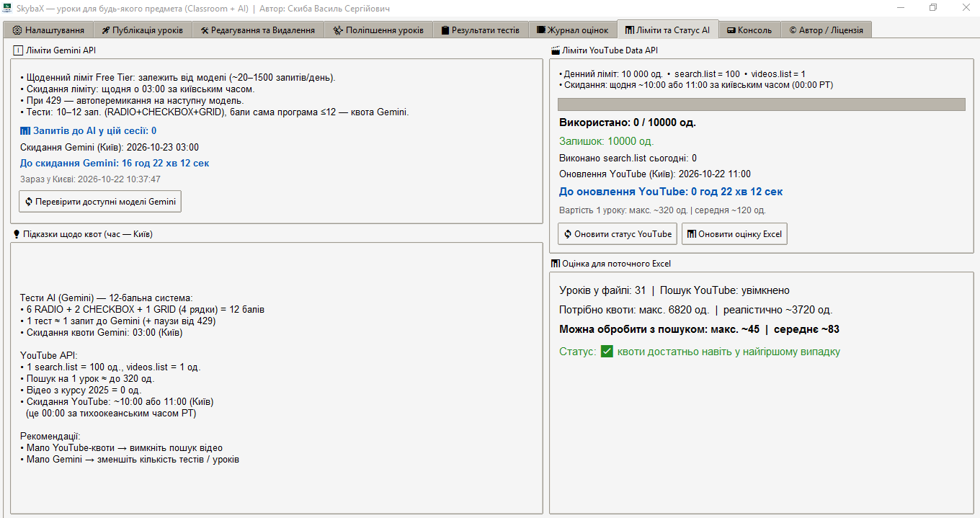This screenshot has width=980, height=518.
Task: Click the icon beside the Ліміти Gemini API heading
Action: 18,50
